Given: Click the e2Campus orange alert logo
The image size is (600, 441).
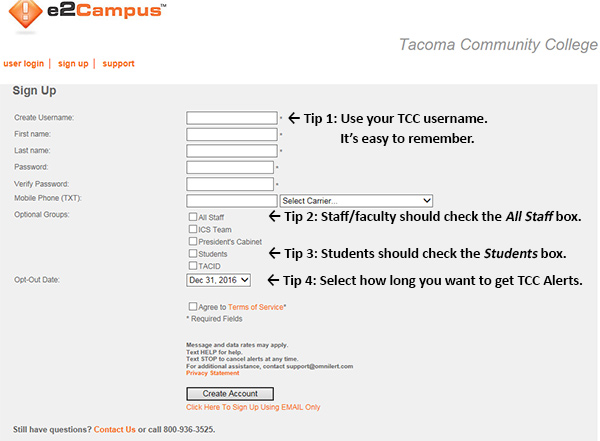Looking at the screenshot, I should pyautogui.click(x=25, y=14).
